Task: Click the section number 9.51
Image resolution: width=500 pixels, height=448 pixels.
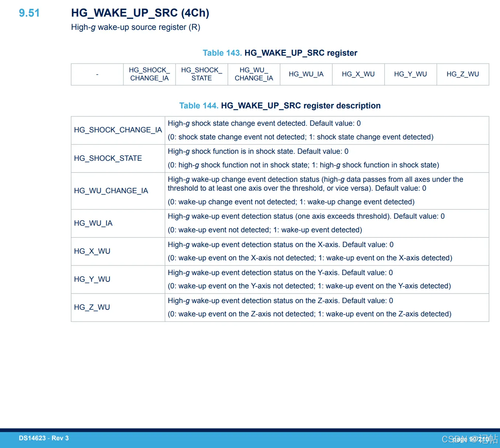Action: click(29, 13)
